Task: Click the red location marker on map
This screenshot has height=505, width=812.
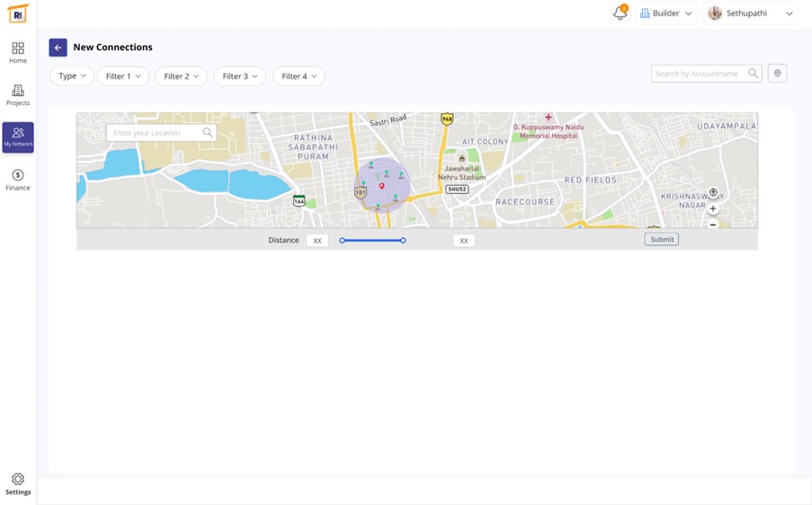Action: coord(382,186)
